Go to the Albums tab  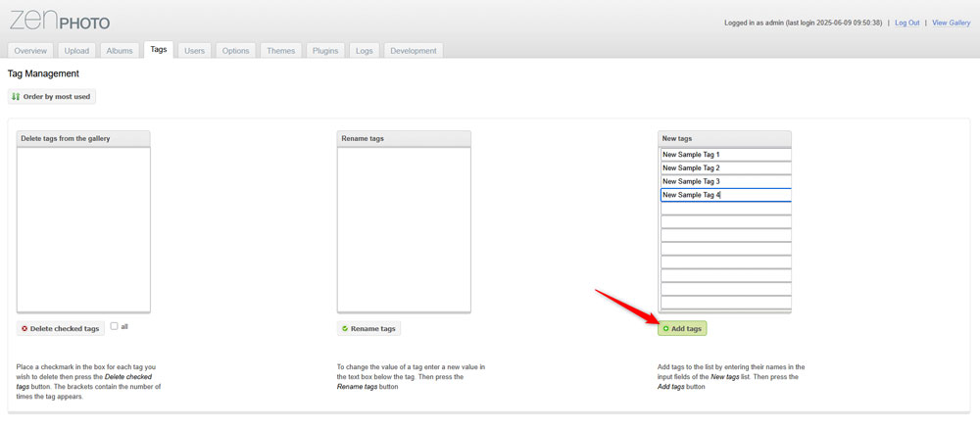click(x=120, y=51)
